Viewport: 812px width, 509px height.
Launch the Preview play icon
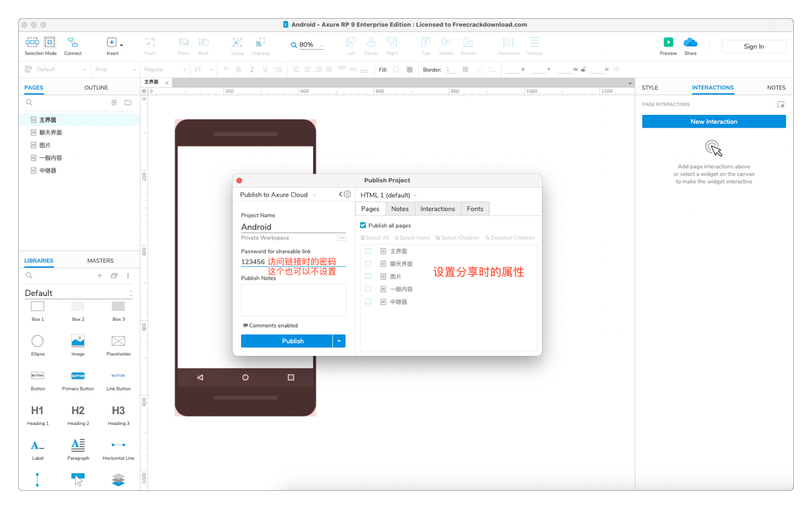point(668,42)
